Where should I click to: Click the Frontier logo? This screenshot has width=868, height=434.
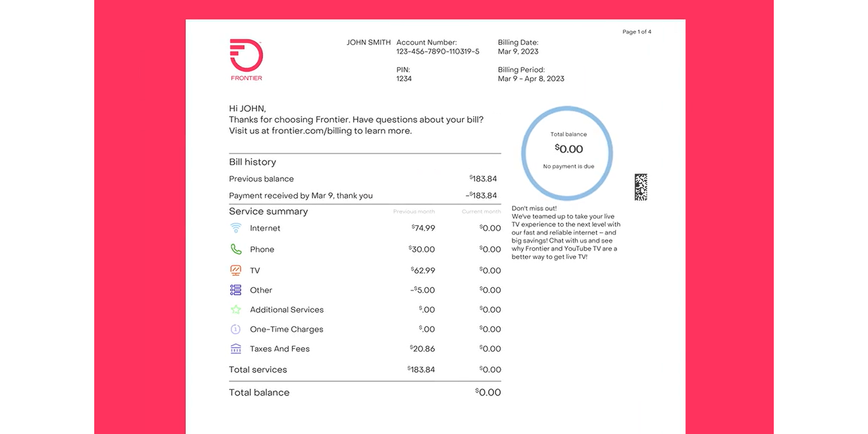pos(246,59)
